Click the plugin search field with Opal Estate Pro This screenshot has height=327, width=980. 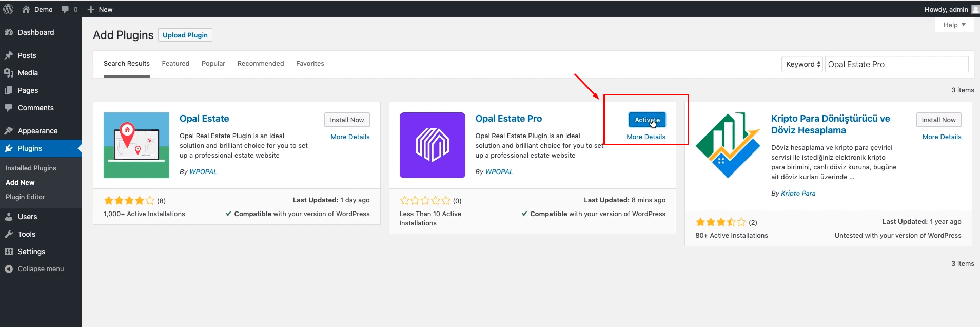click(896, 64)
